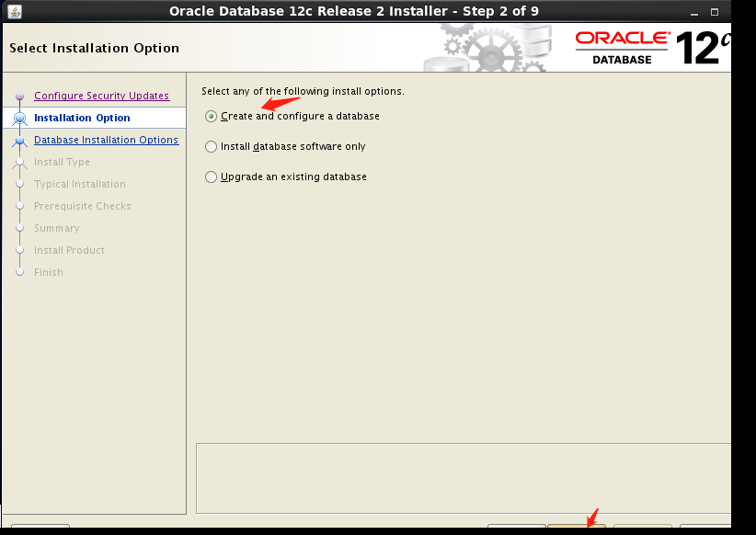
Task: Select the Installation Option step in sidebar
Action: tap(82, 118)
